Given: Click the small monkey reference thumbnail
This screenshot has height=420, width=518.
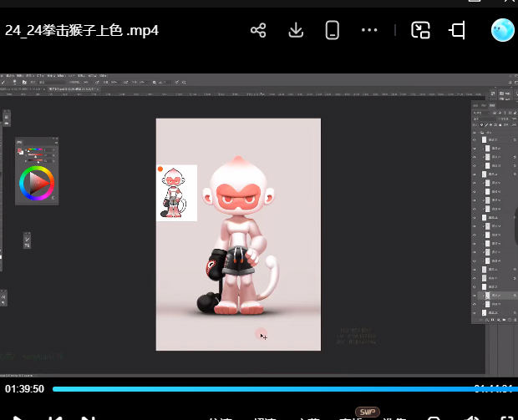Looking at the screenshot, I should click(176, 194).
